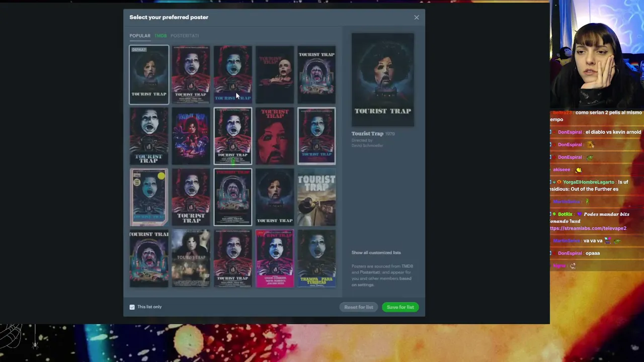
Task: Click chat message 'el diablo vs kevin arnold'
Action: (x=613, y=132)
